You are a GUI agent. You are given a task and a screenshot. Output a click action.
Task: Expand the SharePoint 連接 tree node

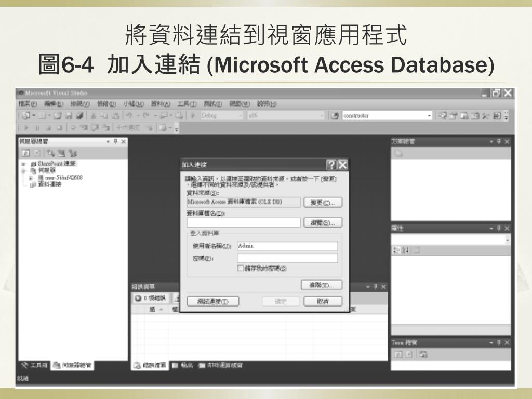point(23,164)
